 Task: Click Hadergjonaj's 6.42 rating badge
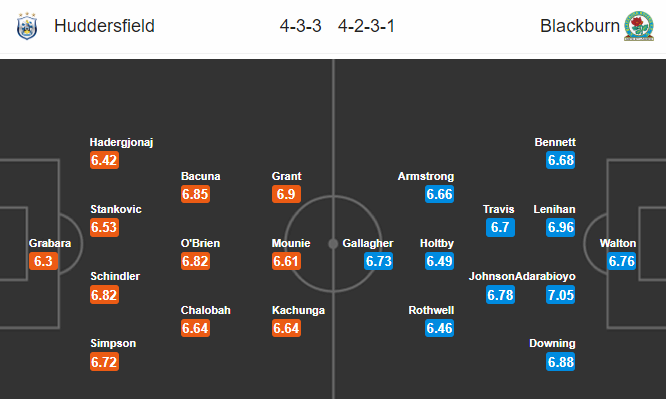click(104, 160)
